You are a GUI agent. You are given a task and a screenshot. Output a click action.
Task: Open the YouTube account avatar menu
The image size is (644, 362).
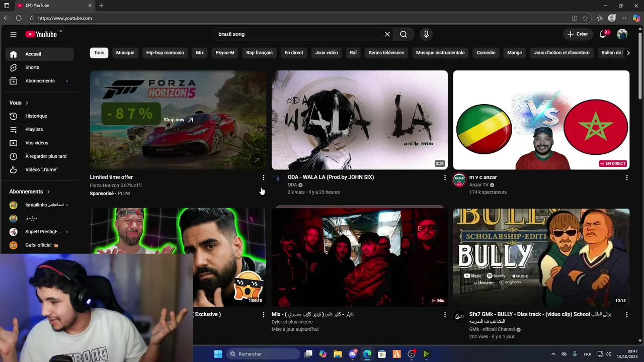622,34
